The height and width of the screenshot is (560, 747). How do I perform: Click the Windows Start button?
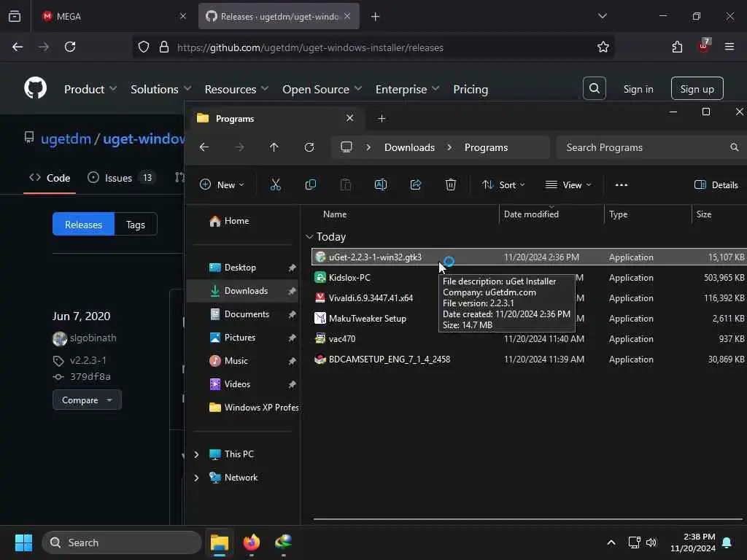[23, 542]
